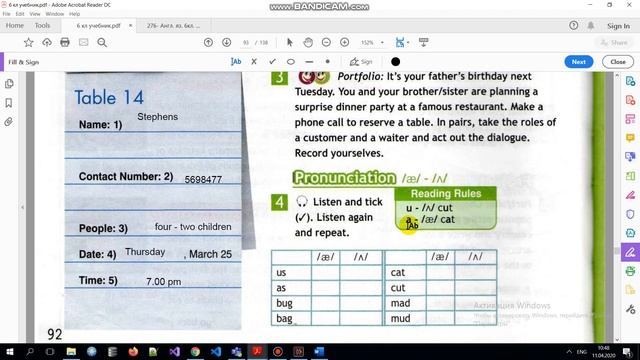
Task: Go to previous page arrow
Action: pyautogui.click(x=208, y=42)
